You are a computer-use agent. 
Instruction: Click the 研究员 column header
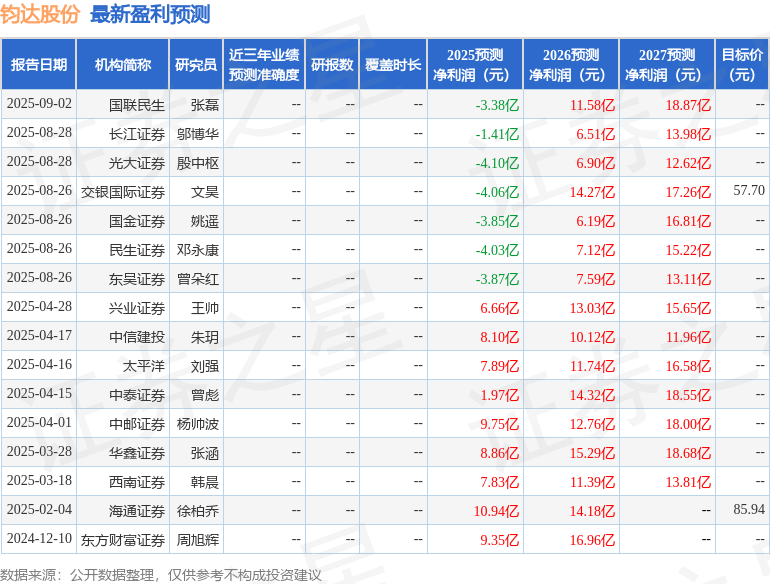point(196,64)
